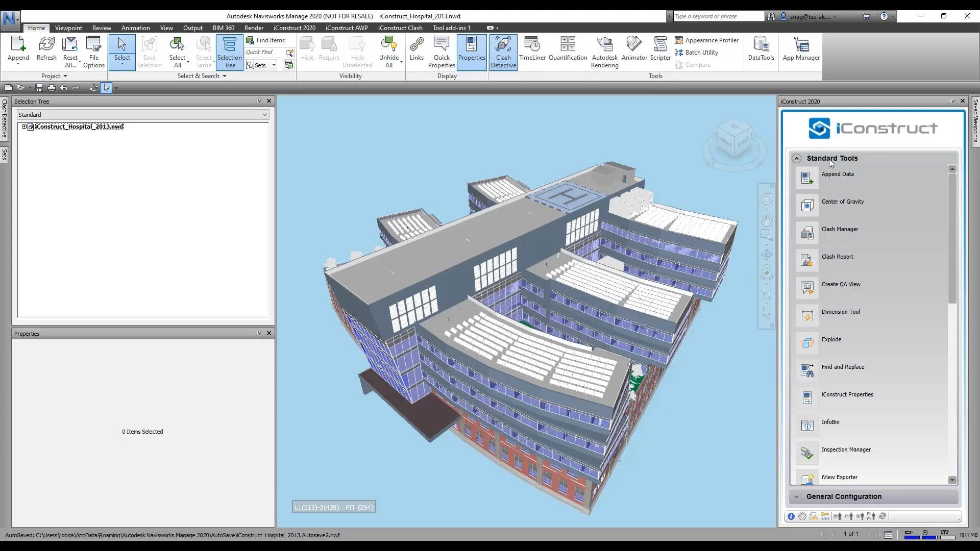This screenshot has width=980, height=551.
Task: Click in the Quick Find input field
Action: click(x=263, y=53)
